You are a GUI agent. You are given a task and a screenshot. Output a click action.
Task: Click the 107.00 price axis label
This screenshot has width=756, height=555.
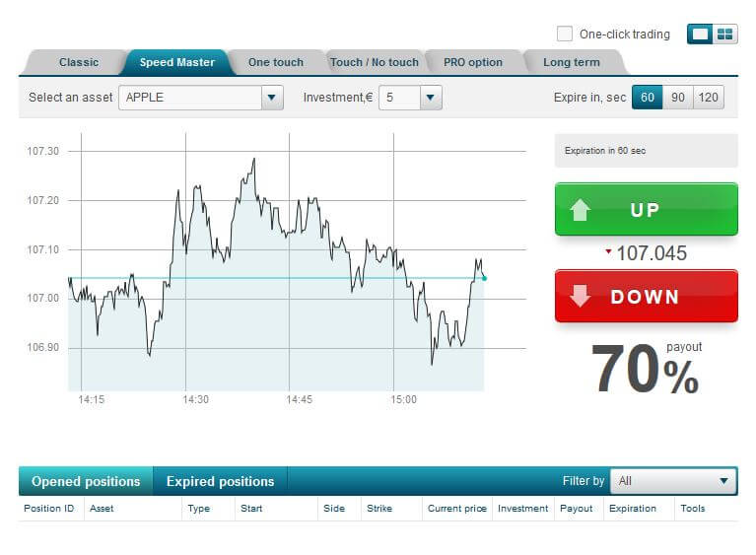point(43,298)
